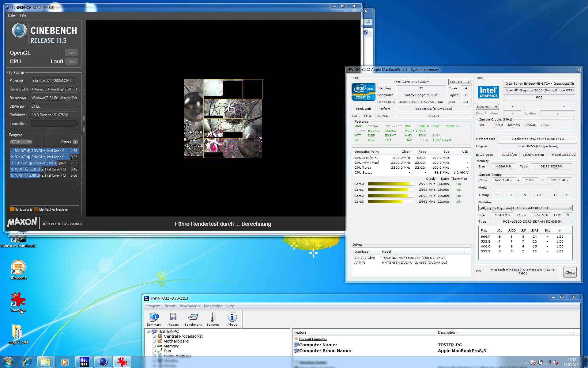Open the Hynix memory module dropdown

coord(525,208)
